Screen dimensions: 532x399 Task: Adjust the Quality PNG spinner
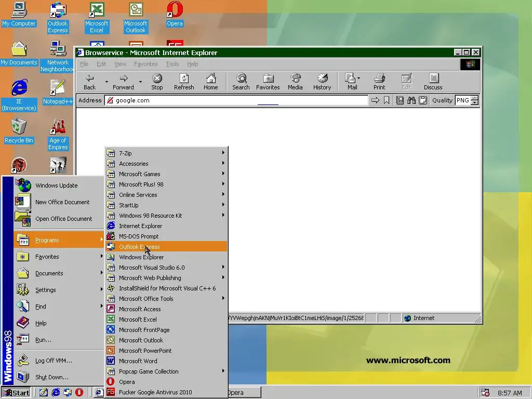(475, 100)
